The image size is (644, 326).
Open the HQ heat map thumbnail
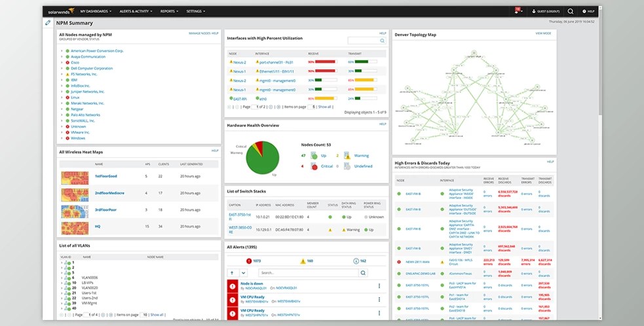click(75, 228)
